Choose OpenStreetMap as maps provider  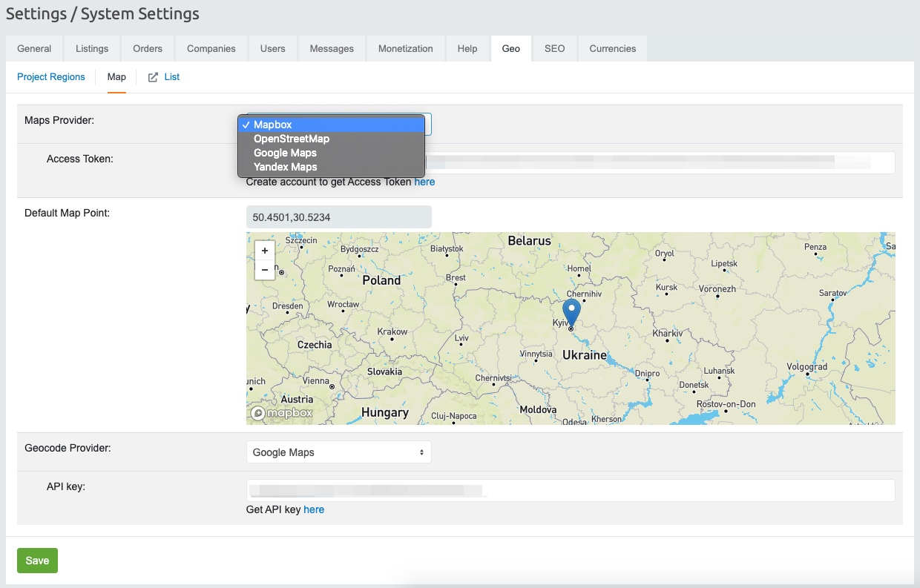332,139
